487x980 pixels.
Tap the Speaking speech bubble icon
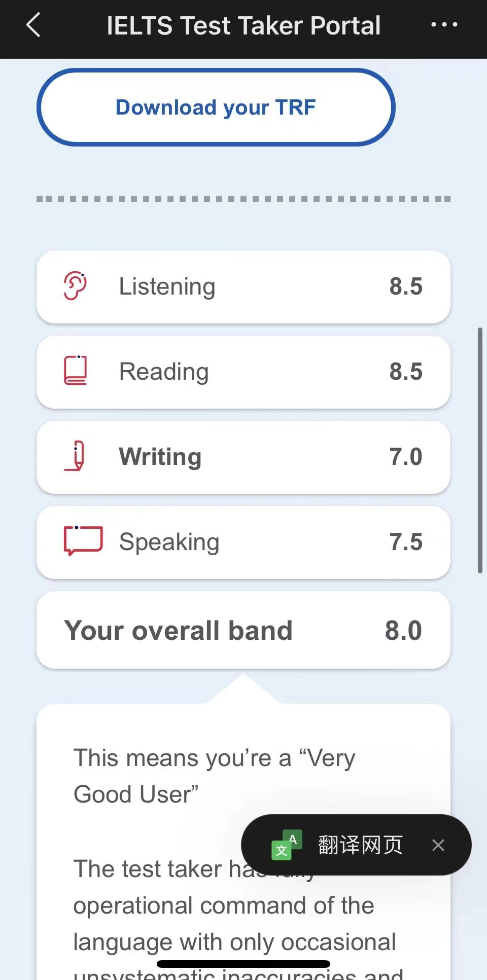pos(83,540)
